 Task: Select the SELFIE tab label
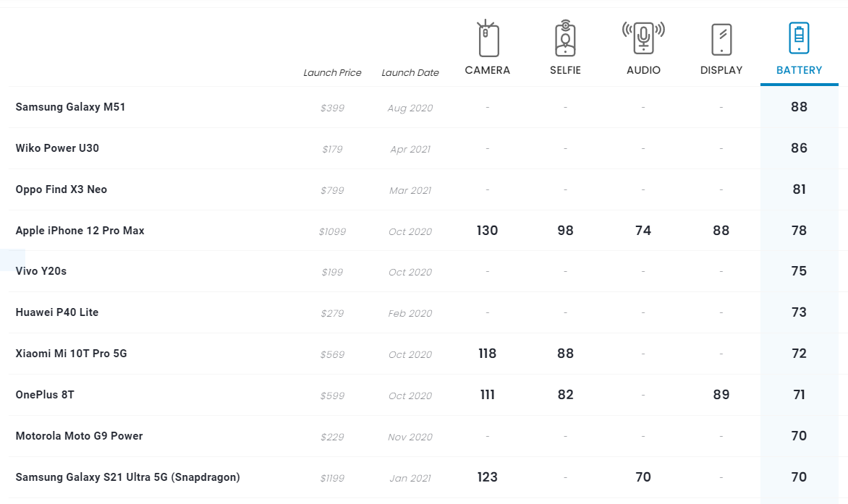point(565,70)
